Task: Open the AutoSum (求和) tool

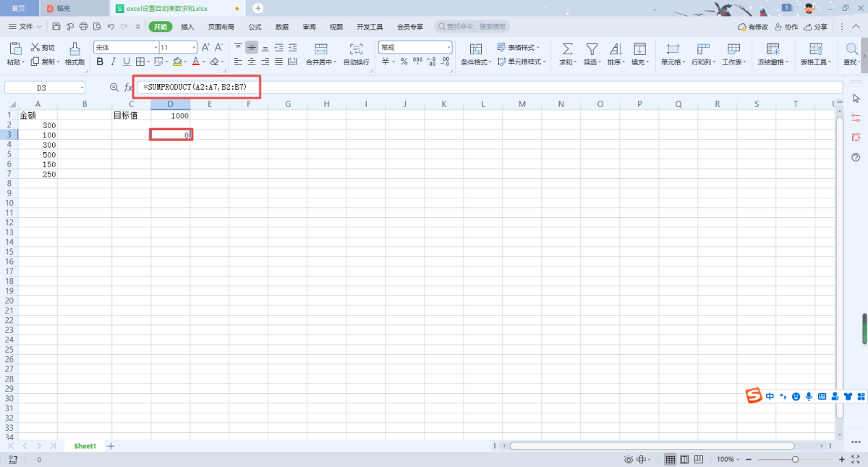Action: [568, 49]
